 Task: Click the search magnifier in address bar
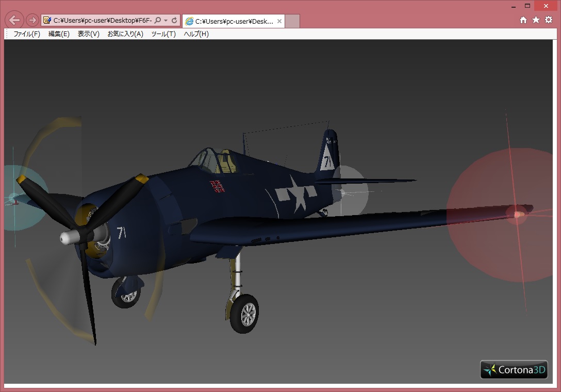pos(158,21)
